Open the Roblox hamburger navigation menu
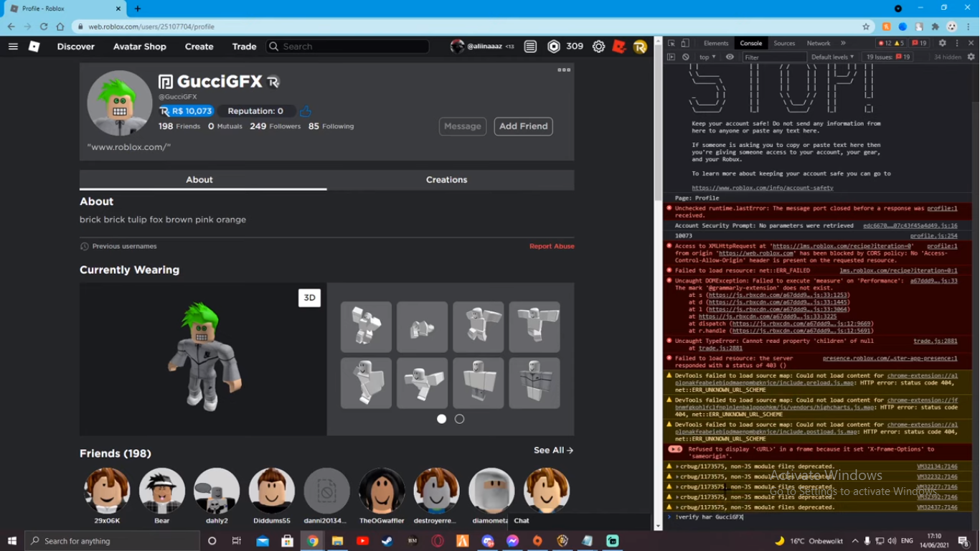 click(x=13, y=47)
